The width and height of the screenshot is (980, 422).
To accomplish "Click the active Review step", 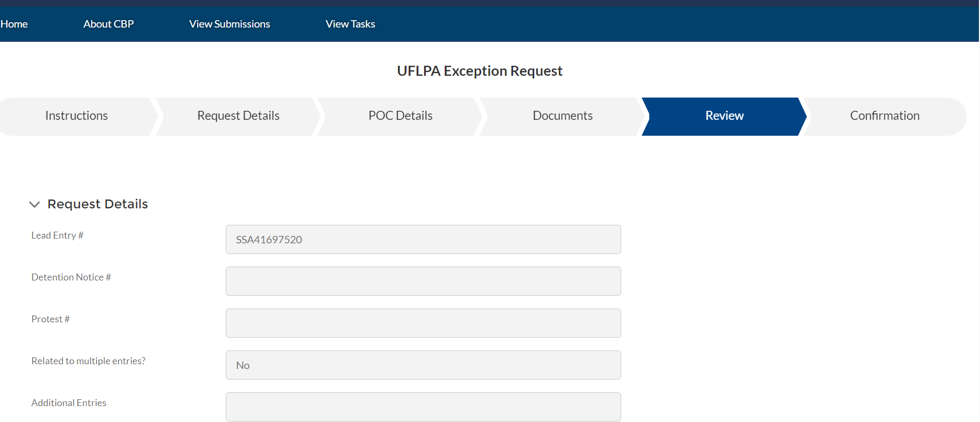I will click(724, 116).
